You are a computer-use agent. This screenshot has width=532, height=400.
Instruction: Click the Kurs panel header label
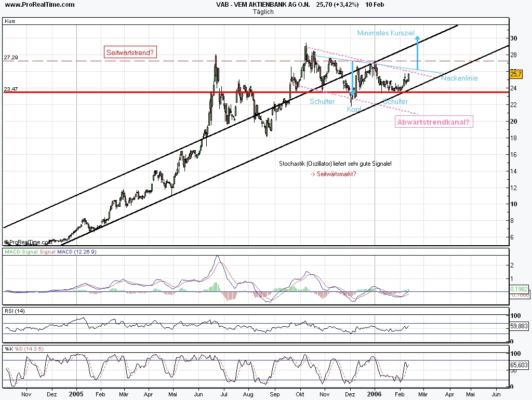coord(10,21)
